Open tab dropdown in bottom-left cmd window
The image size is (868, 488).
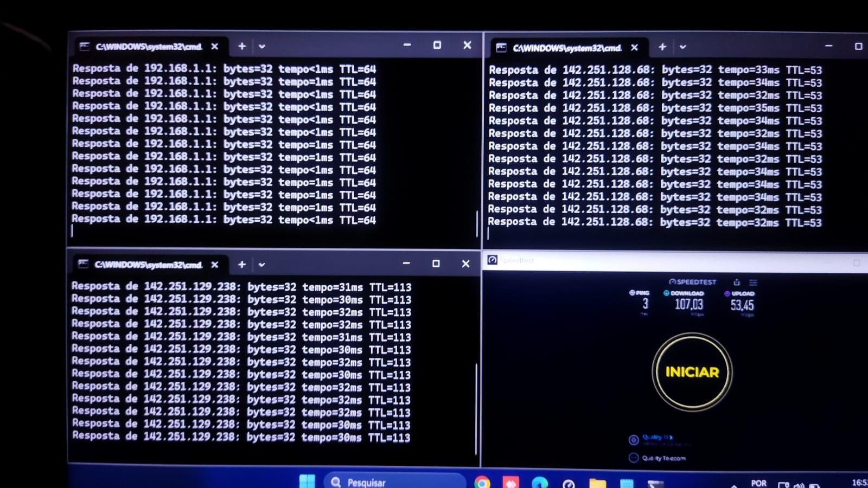coord(261,265)
